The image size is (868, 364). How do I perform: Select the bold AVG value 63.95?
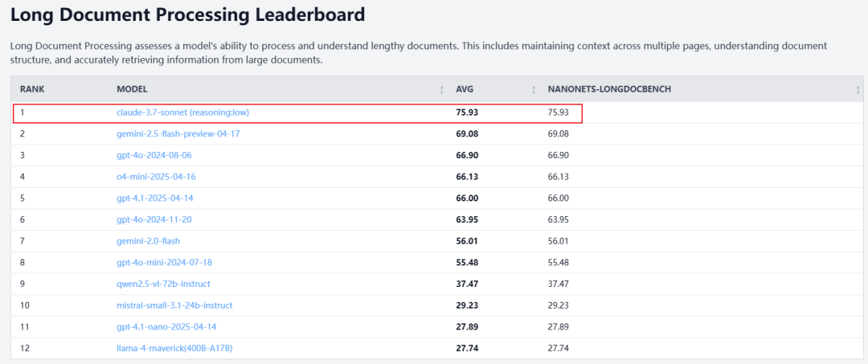click(467, 219)
